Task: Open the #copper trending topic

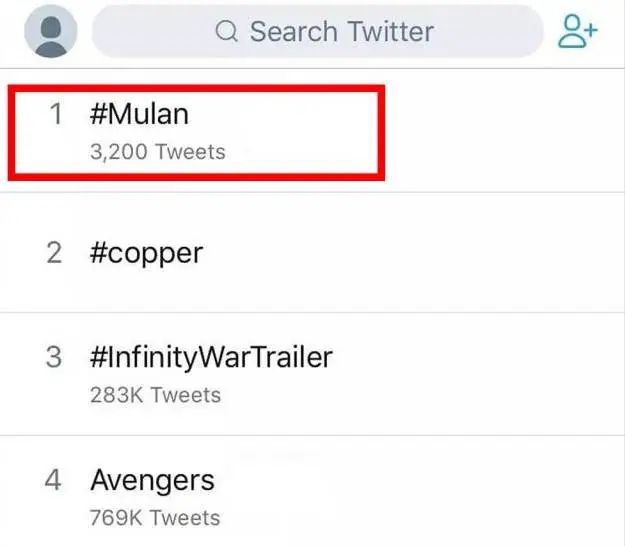Action: (146, 254)
